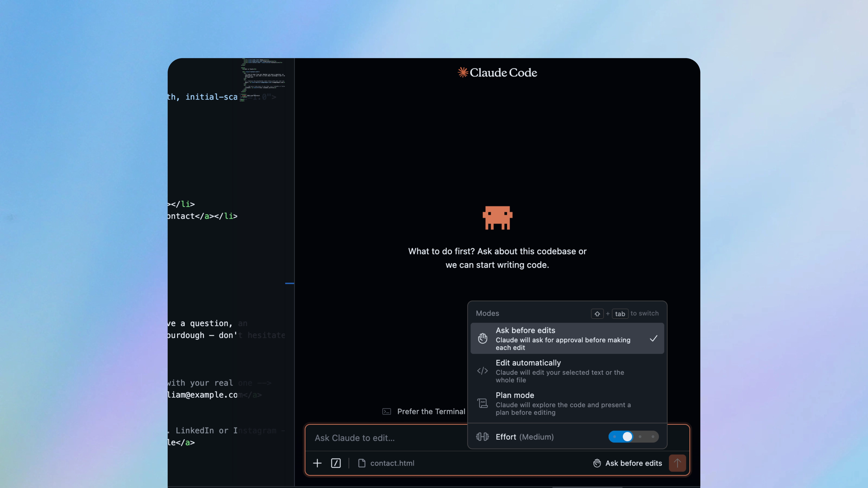868x488 pixels.
Task: Click the dumbbell Effort icon
Action: point(482,437)
